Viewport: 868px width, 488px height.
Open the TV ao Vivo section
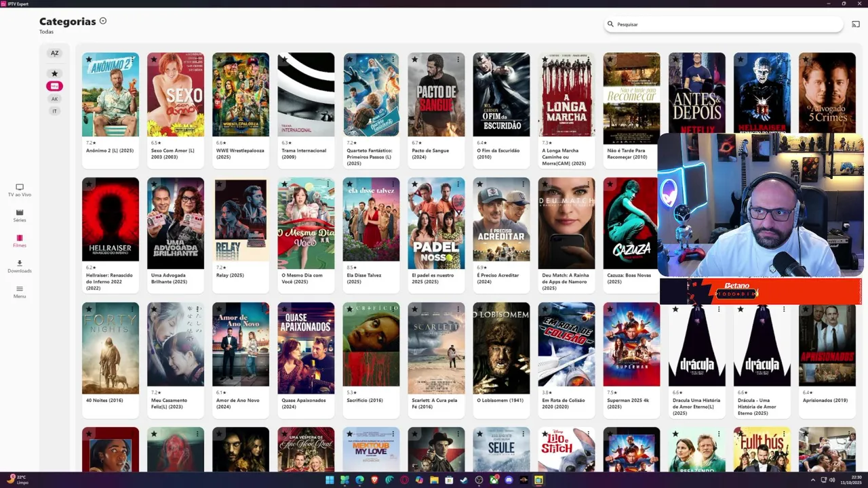[20, 190]
